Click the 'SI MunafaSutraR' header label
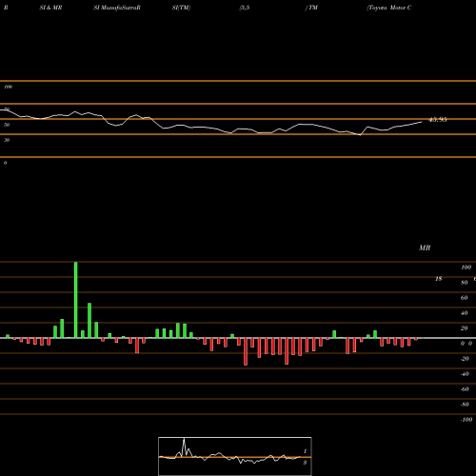The height and width of the screenshot is (476, 476). coord(117,8)
